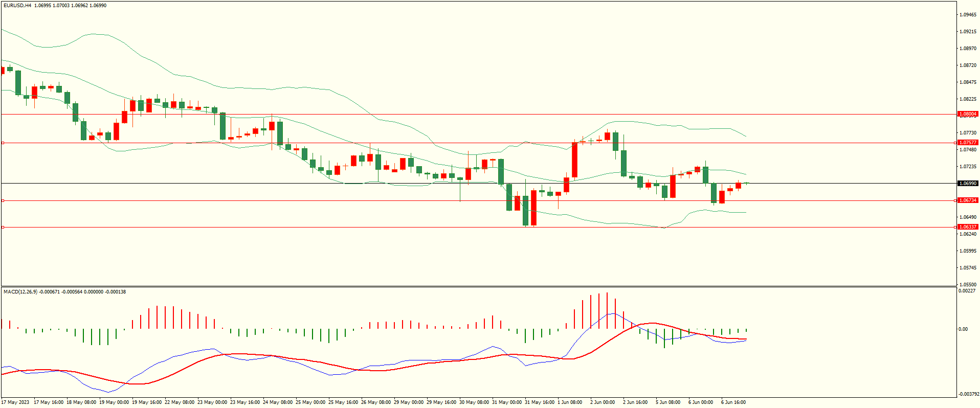Click the 1.07235 price scale label
Viewport: 980px width, 408px height.
pyautogui.click(x=968, y=166)
